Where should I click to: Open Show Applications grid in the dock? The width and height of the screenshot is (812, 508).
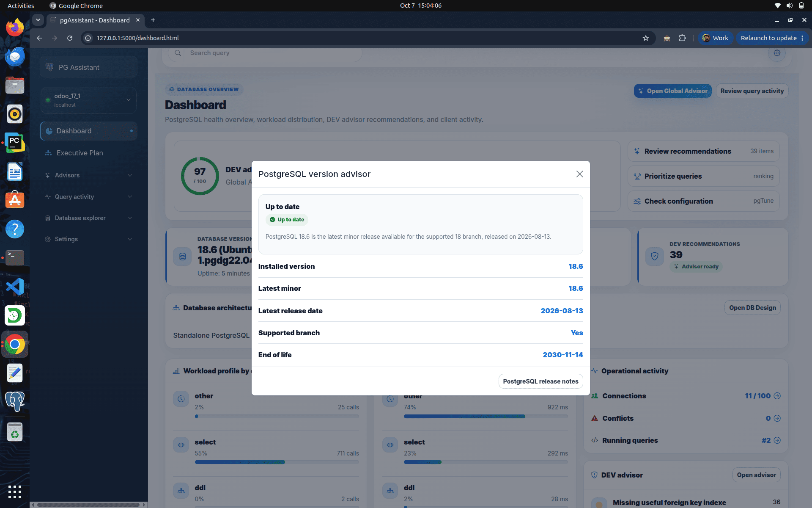click(x=15, y=491)
